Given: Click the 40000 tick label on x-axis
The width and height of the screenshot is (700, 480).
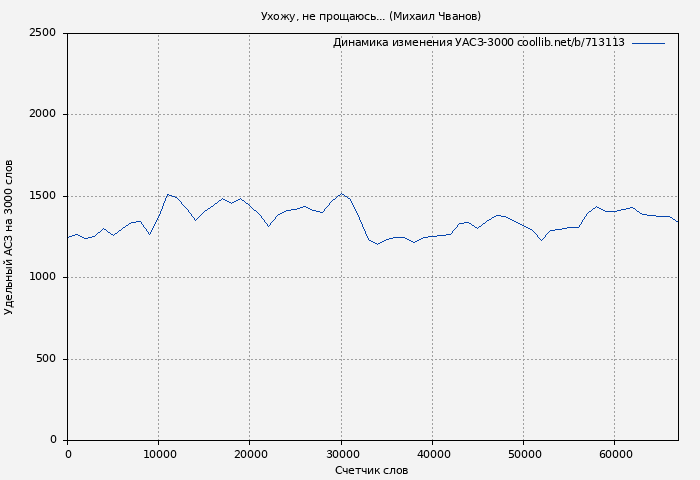Looking at the screenshot, I should tap(432, 454).
